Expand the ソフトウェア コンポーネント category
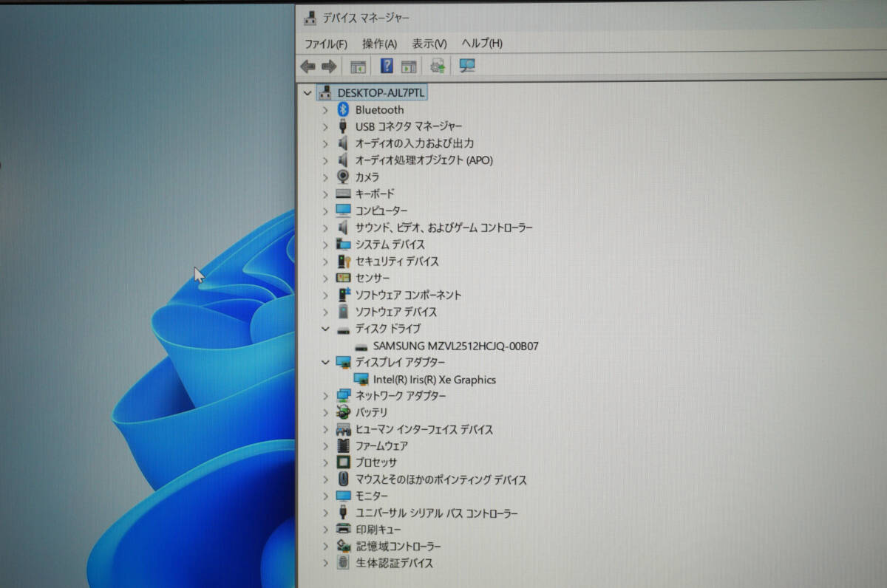Screen dimensions: 887x588 [x=325, y=295]
